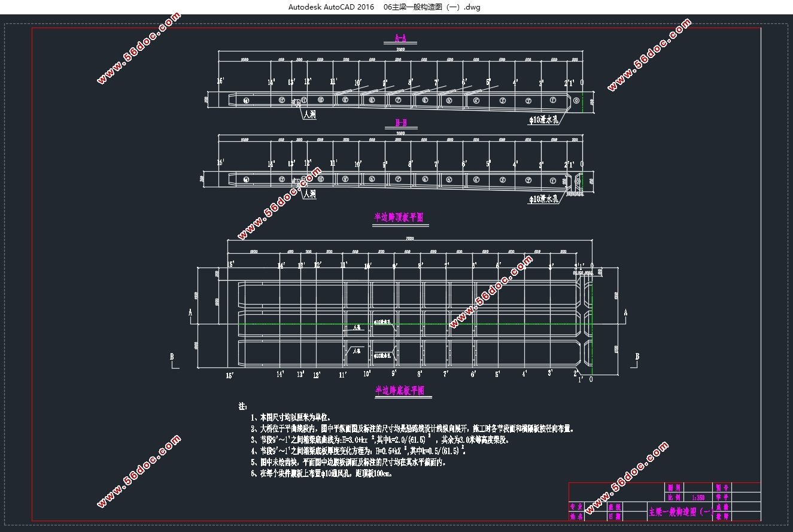793x532 pixels.
Task: Click the 姓名 cell in title block
Action: (576, 516)
